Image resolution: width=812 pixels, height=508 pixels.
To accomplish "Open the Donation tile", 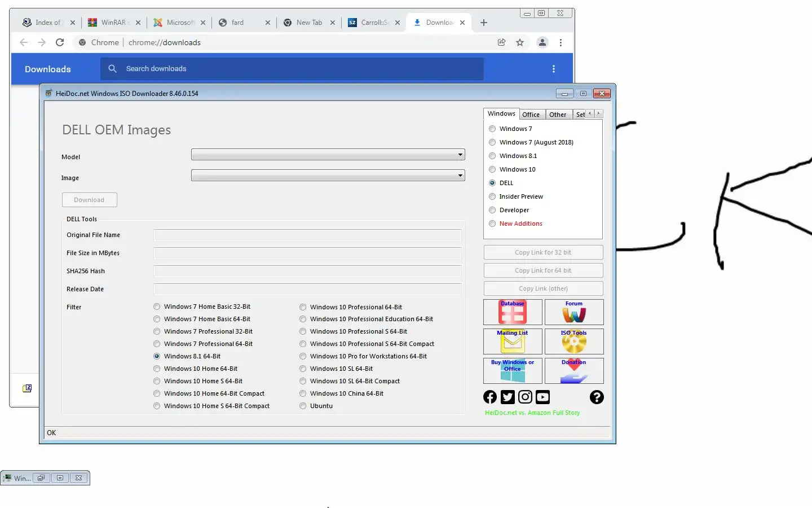I will click(574, 371).
